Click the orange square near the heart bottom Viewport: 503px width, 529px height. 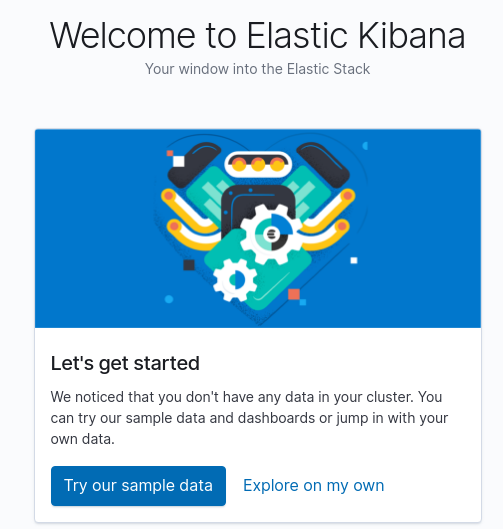tap(294, 294)
